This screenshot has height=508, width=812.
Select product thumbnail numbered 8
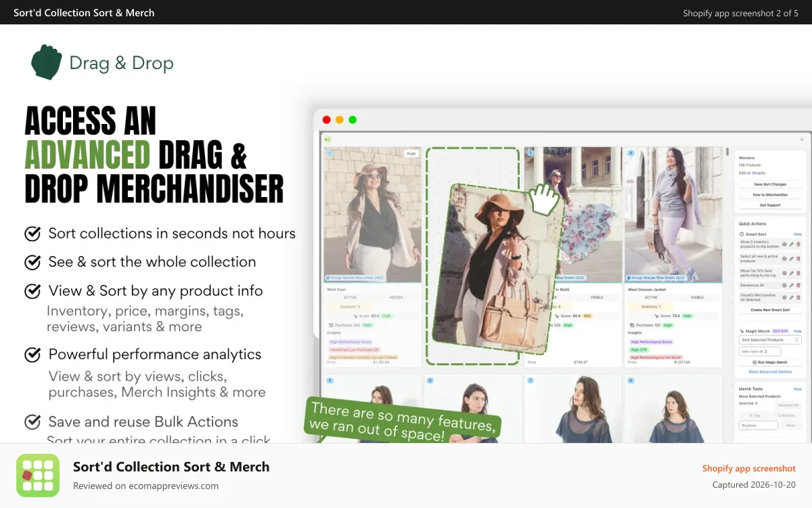(674, 410)
